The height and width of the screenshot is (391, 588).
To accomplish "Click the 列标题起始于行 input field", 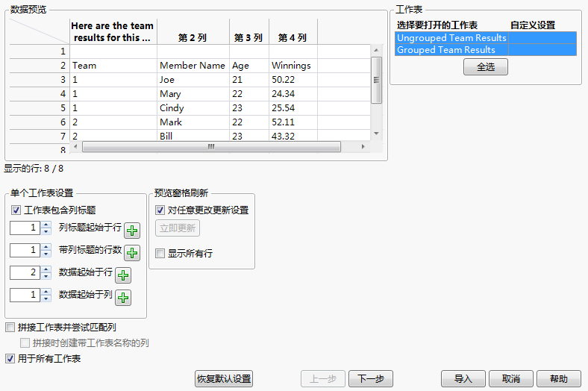I will [x=25, y=228].
